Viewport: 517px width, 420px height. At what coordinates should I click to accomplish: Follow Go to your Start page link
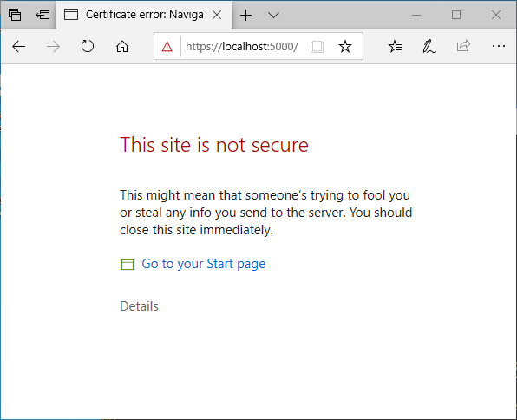coord(204,264)
